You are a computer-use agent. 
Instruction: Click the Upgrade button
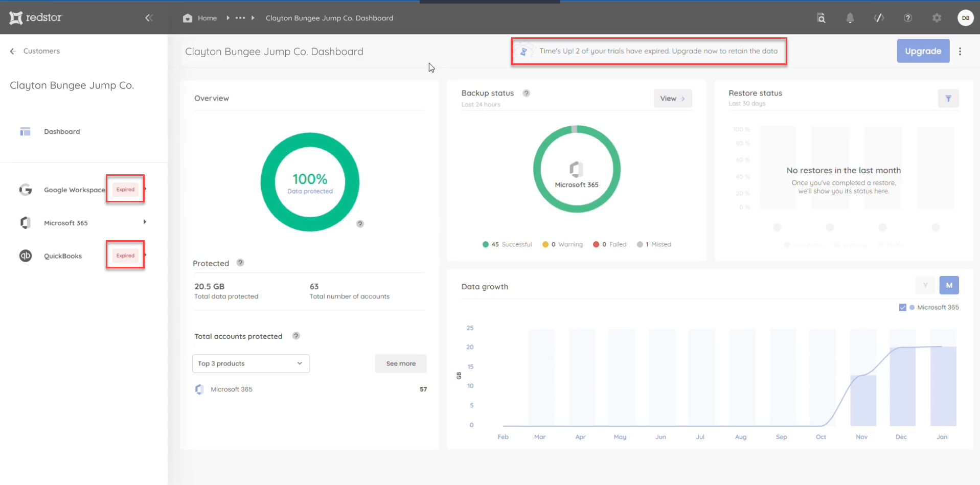point(923,51)
